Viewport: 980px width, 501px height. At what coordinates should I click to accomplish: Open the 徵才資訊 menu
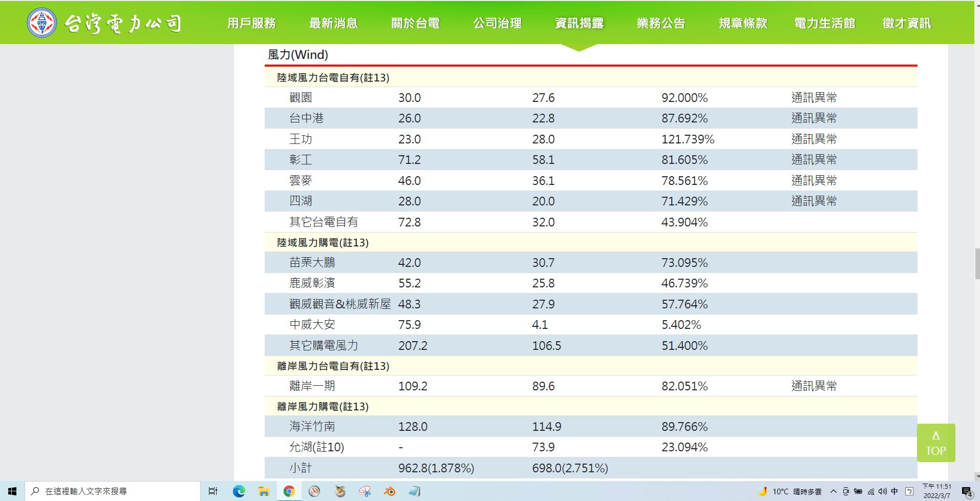pos(907,23)
